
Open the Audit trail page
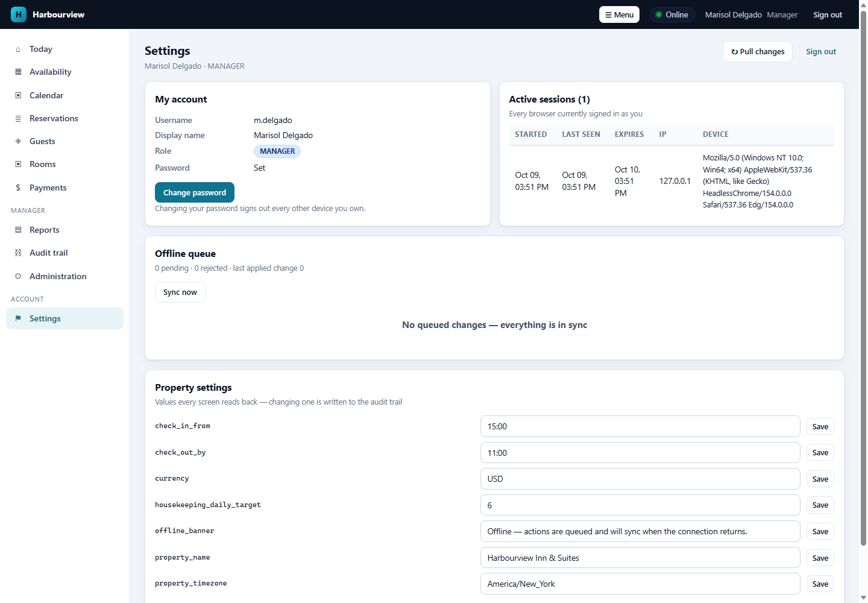[x=64, y=253]
